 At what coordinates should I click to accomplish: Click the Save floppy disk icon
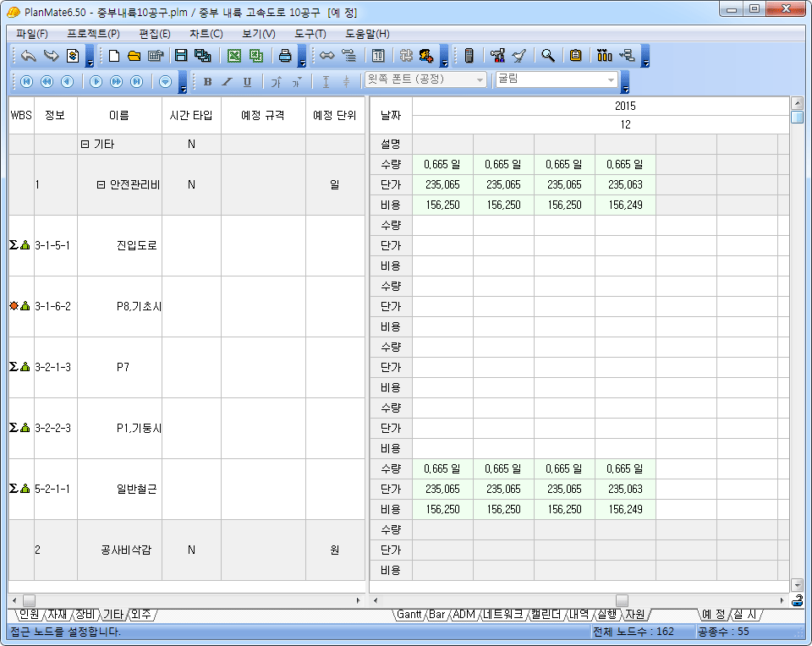pos(180,56)
